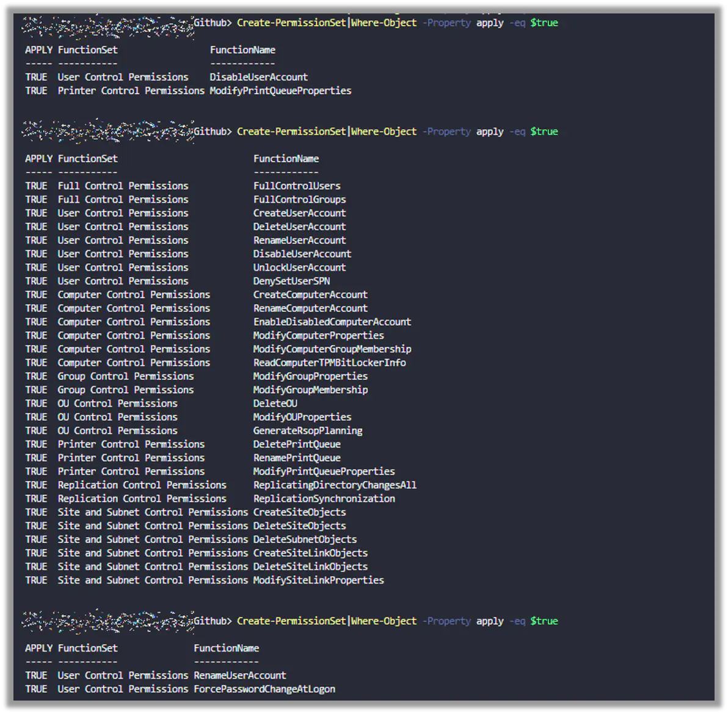Viewport: 728px width, 714px height.
Task: Click the text 'CreateSiteLinkObjects'
Action: [310, 553]
